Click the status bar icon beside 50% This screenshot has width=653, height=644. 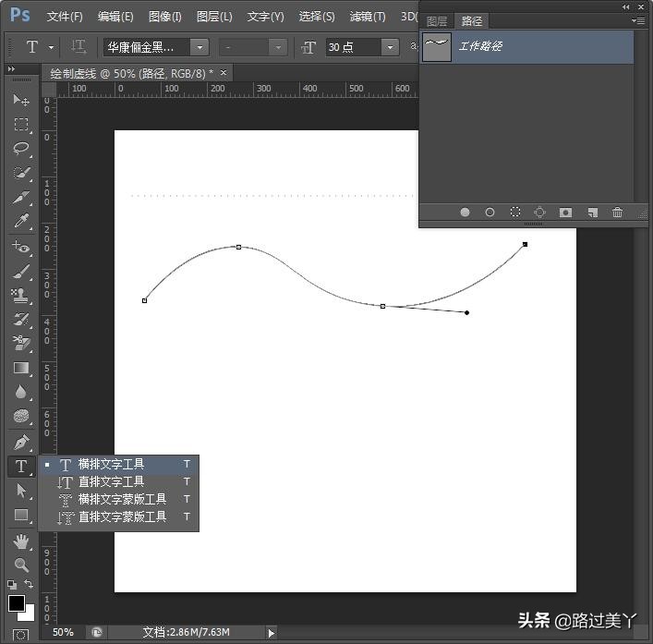click(x=97, y=633)
